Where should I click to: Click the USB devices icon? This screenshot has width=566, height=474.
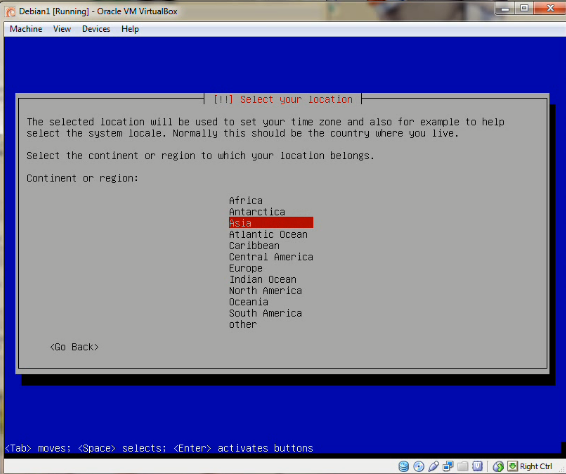click(434, 466)
